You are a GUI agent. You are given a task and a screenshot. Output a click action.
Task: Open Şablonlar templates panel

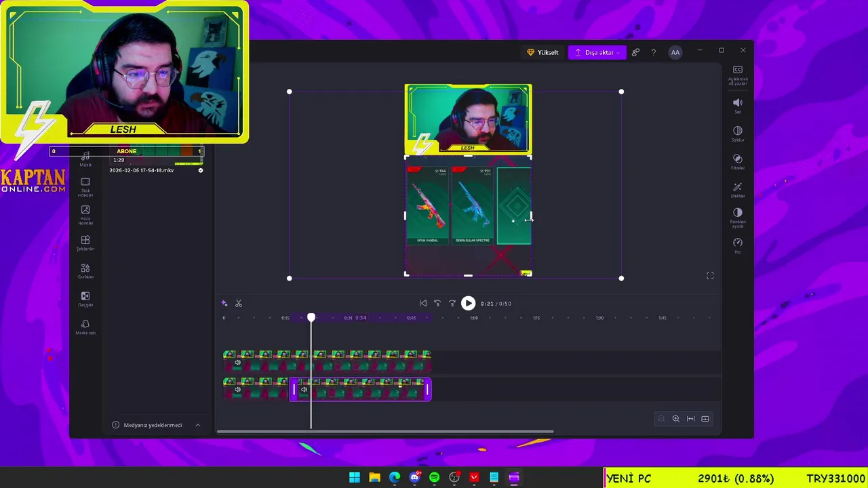[85, 243]
